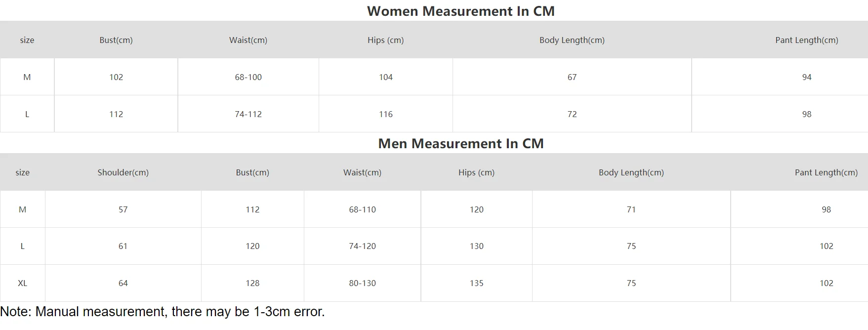This screenshot has height=330, width=868.
Task: Select women's size L waist value "74-112"
Action: pyautogui.click(x=248, y=114)
